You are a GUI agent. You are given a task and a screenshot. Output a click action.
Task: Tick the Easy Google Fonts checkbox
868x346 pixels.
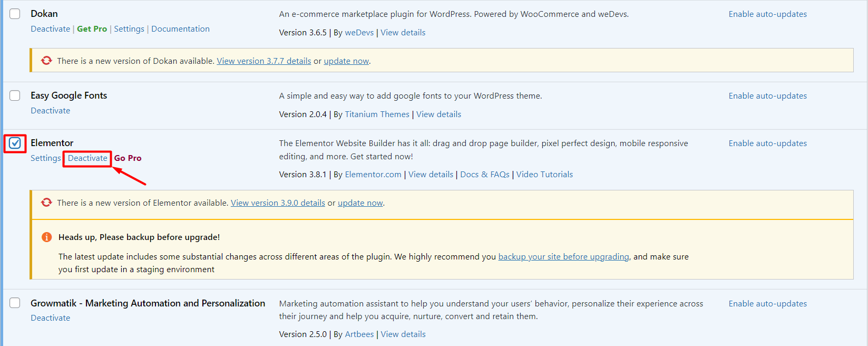click(x=15, y=95)
